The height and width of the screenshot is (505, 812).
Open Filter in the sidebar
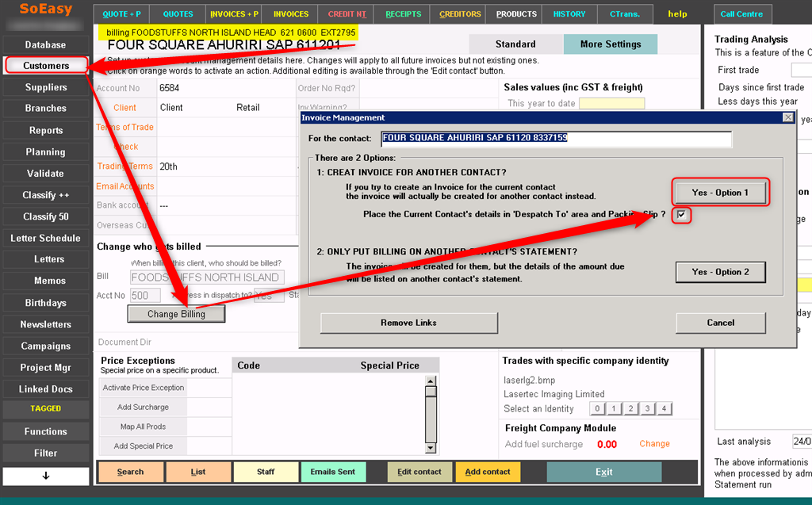tap(45, 453)
